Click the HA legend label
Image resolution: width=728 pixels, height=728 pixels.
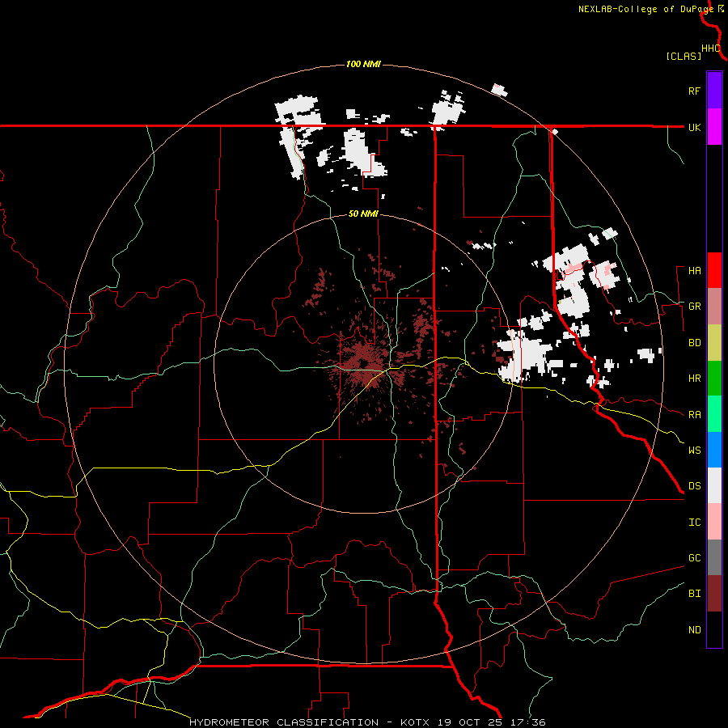coord(694,270)
